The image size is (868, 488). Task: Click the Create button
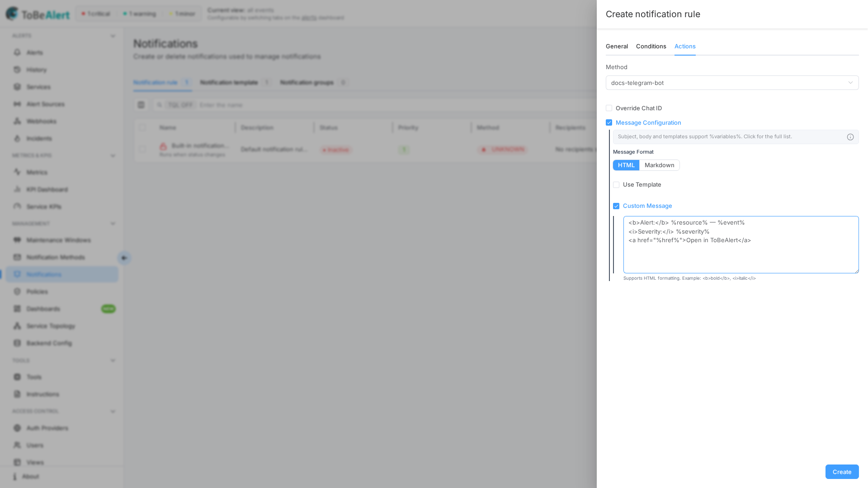click(x=842, y=472)
